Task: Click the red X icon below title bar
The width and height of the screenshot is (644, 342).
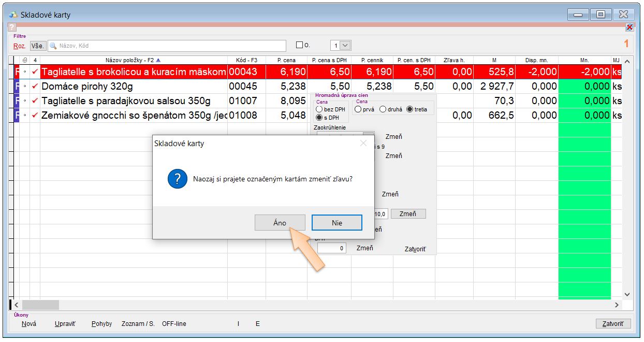Action: [x=630, y=27]
